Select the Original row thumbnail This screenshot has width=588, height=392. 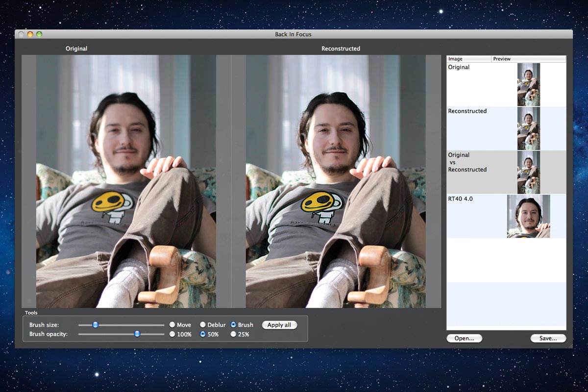tap(529, 84)
